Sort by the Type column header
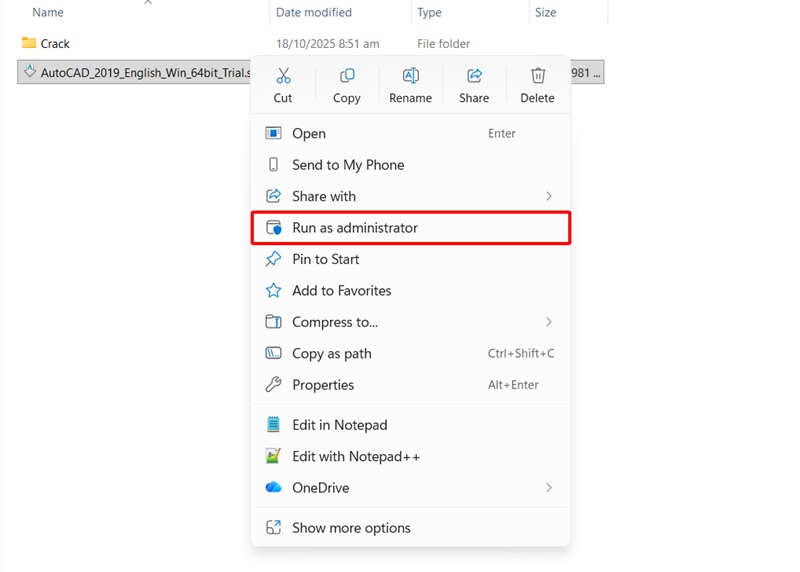Viewport: 800px width, 572px height. click(x=430, y=12)
